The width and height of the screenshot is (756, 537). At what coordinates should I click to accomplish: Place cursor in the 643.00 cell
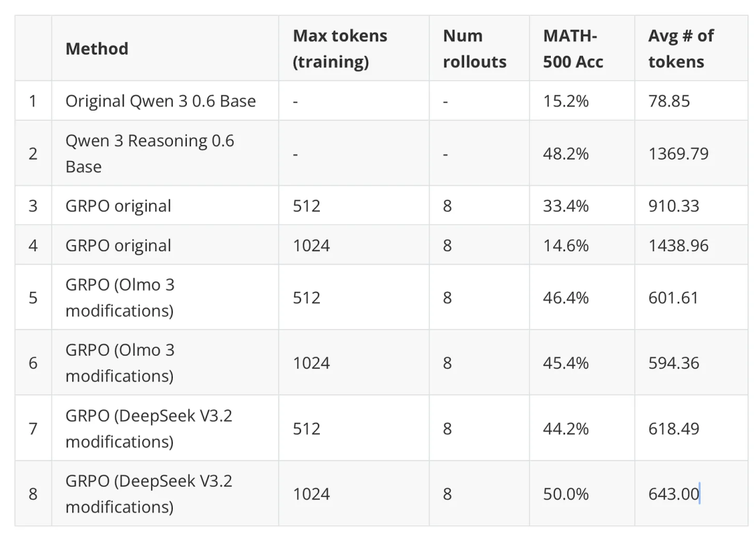[673, 494]
